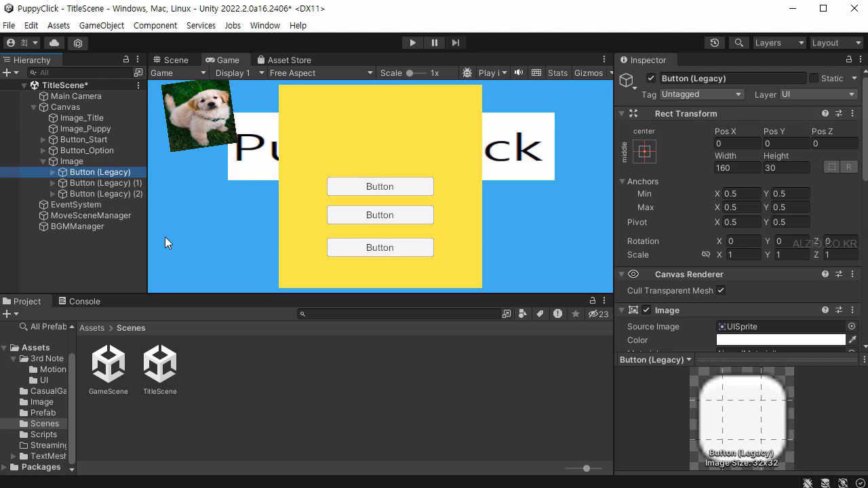Open the Free Aspect dropdown

321,73
